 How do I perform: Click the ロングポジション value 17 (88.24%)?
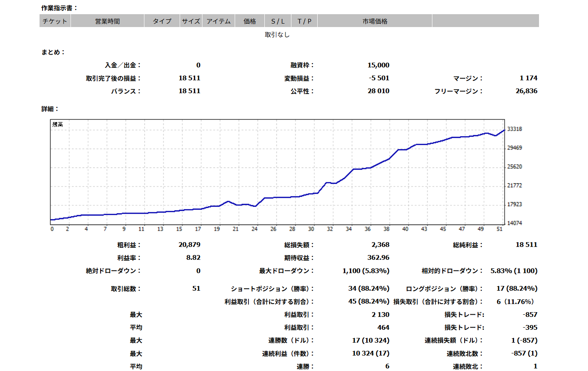(517, 289)
